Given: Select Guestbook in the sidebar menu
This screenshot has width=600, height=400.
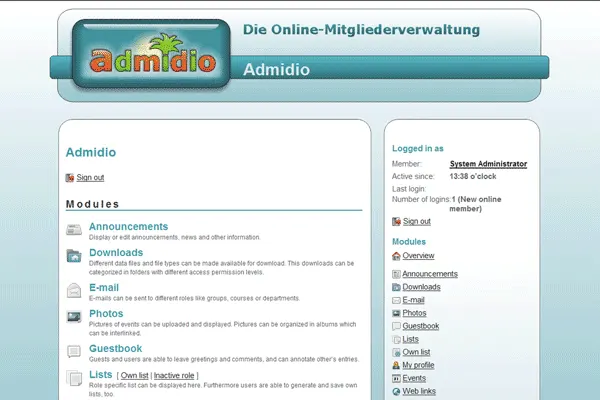Looking at the screenshot, I should pyautogui.click(x=420, y=326).
